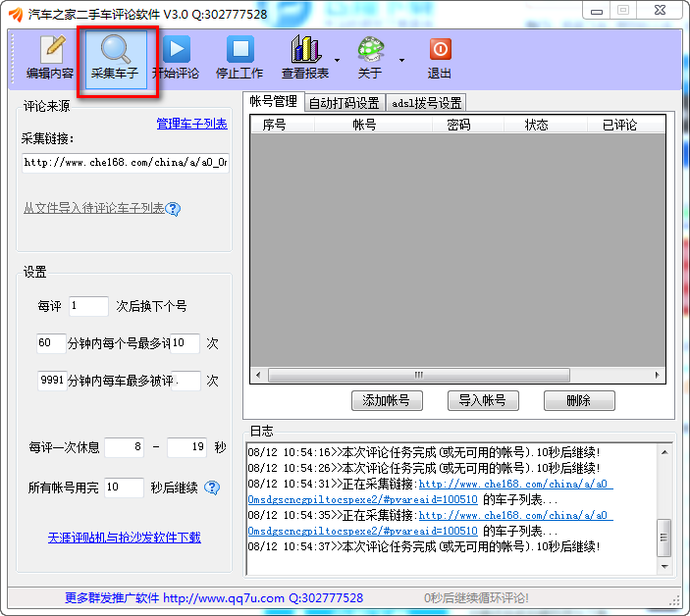Click log vertical scrollbar thumb
Screen dimensions: 690x616
click(x=664, y=538)
